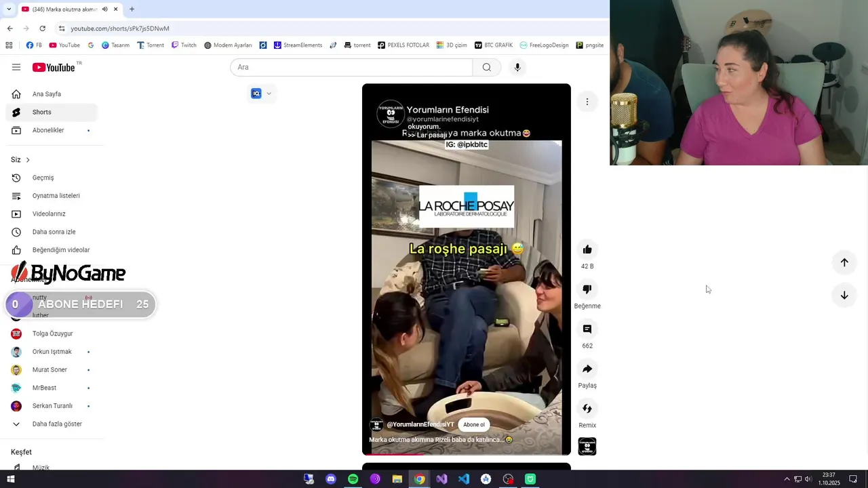Dislike the short with thumbs down
868x488 pixels.
click(x=587, y=289)
